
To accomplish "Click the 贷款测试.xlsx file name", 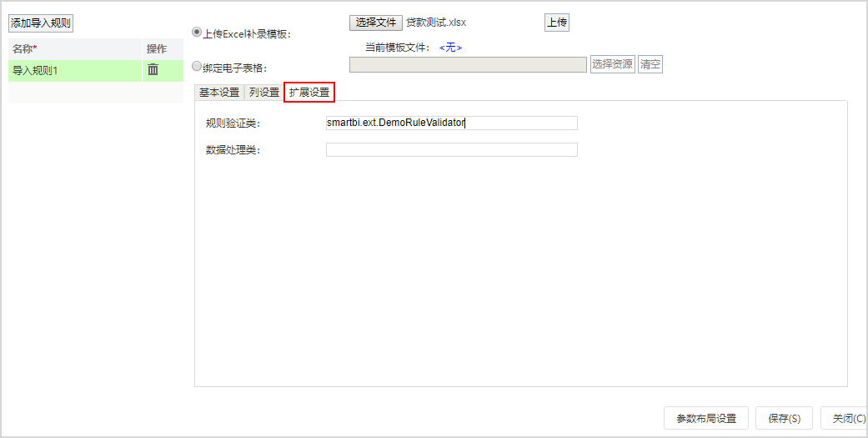I will tap(436, 23).
